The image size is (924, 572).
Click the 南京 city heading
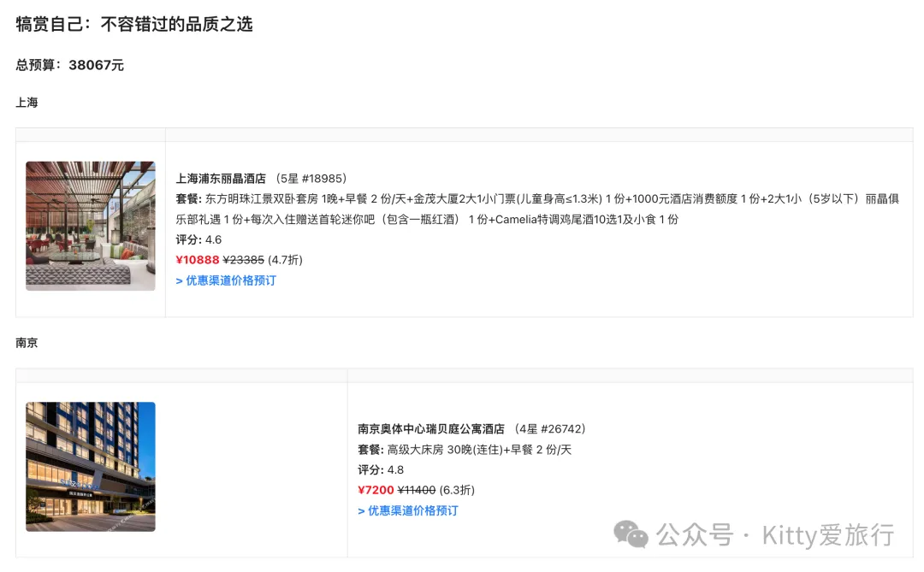click(x=27, y=343)
